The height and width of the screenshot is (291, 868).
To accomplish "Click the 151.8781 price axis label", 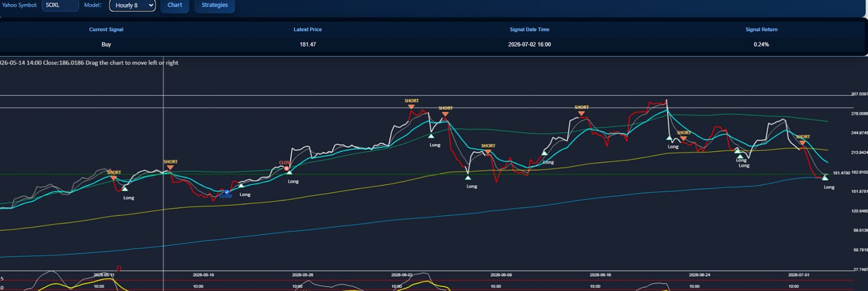I will tap(859, 191).
